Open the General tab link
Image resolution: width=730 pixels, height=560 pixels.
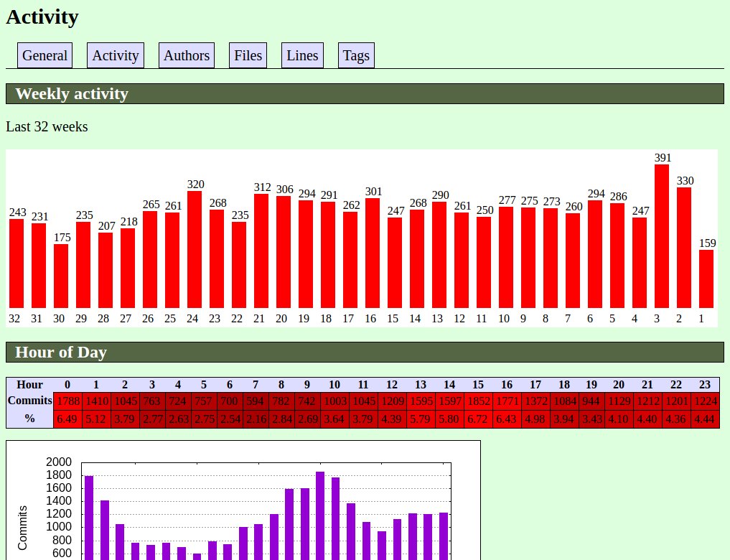pos(45,55)
